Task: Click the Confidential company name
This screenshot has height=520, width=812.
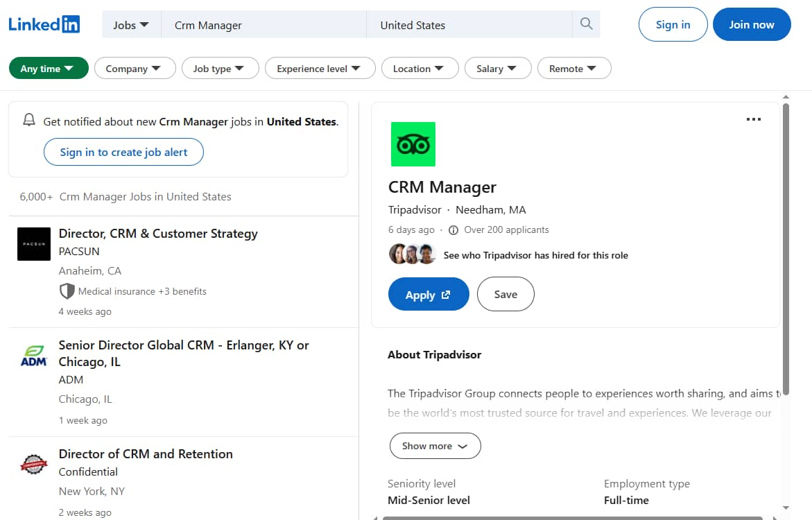Action: (x=88, y=472)
